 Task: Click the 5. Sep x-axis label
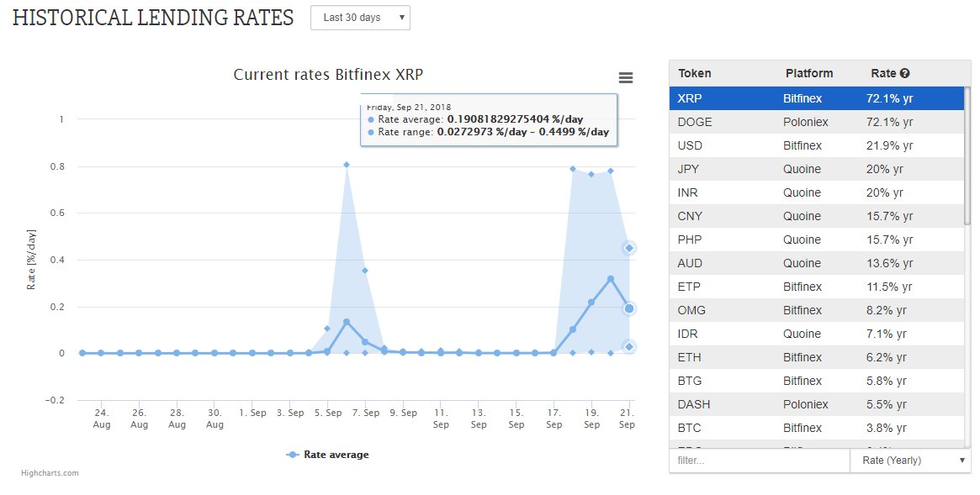328,413
